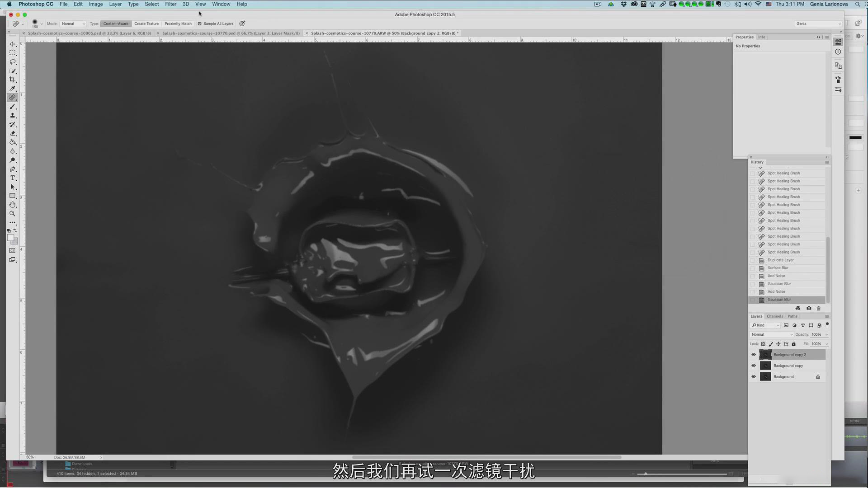The width and height of the screenshot is (868, 488).
Task: Select the Hand tool
Action: tap(13, 205)
